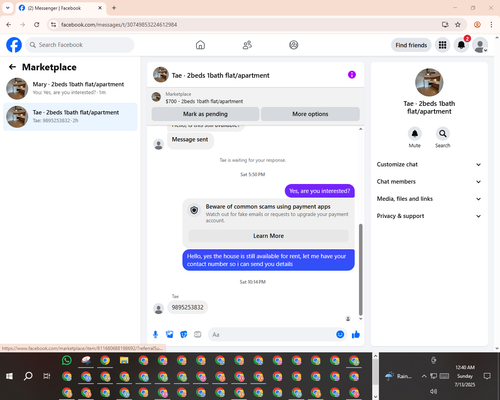Viewport: 500px width, 400px height.
Task: Open Chrome three-dot menu
Action: [491, 25]
